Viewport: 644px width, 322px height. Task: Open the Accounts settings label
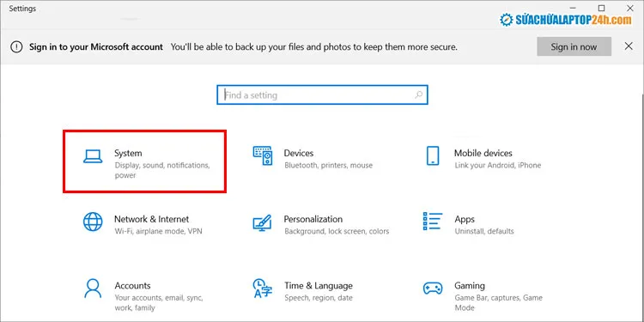click(x=132, y=285)
